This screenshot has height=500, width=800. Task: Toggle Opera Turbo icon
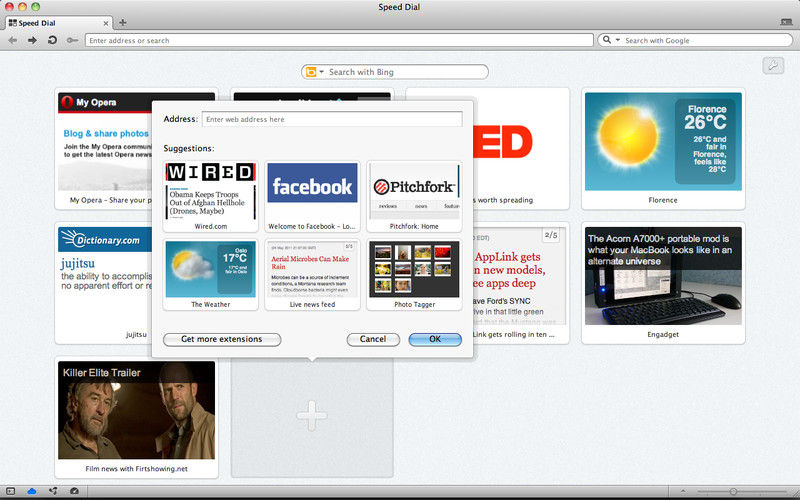pyautogui.click(x=74, y=491)
